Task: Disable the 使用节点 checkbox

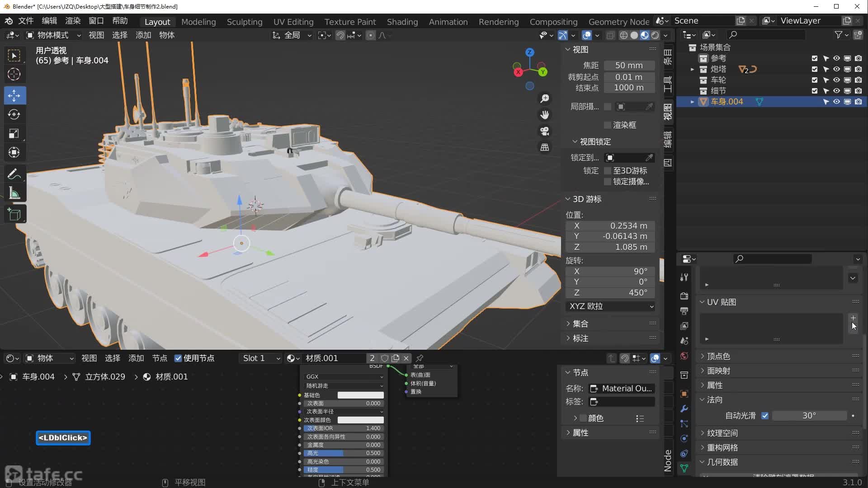Action: (178, 358)
